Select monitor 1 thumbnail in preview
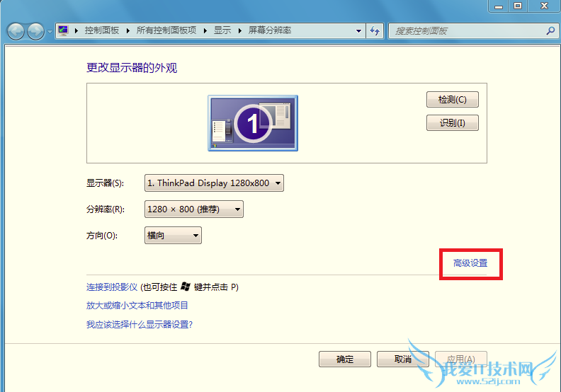This screenshot has width=561, height=392. click(253, 123)
